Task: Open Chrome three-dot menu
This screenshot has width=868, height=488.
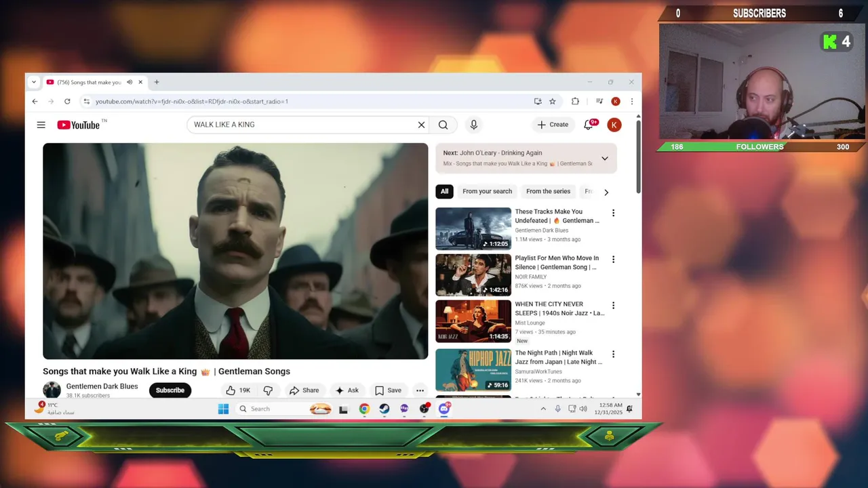Action: coord(632,102)
